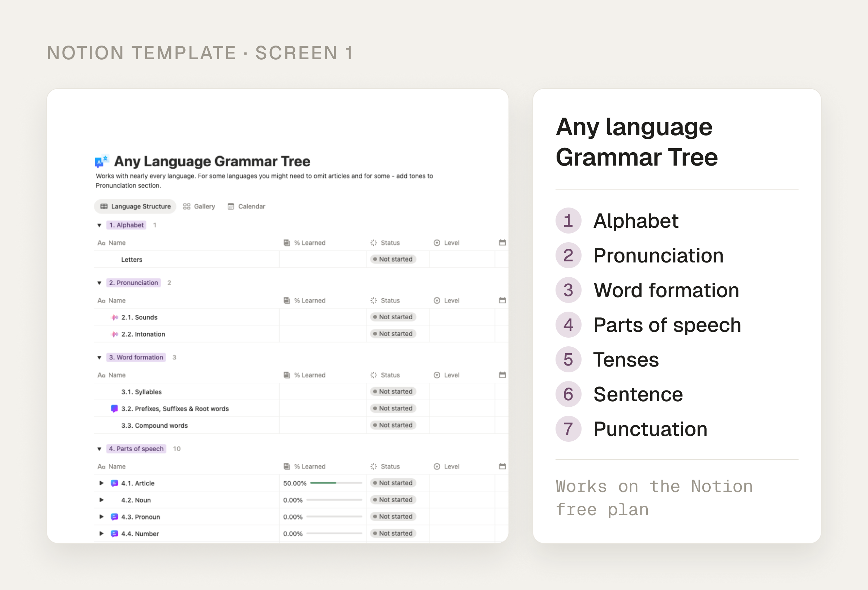
Task: Click the Level header in the Parts of speech group
Action: tap(446, 466)
